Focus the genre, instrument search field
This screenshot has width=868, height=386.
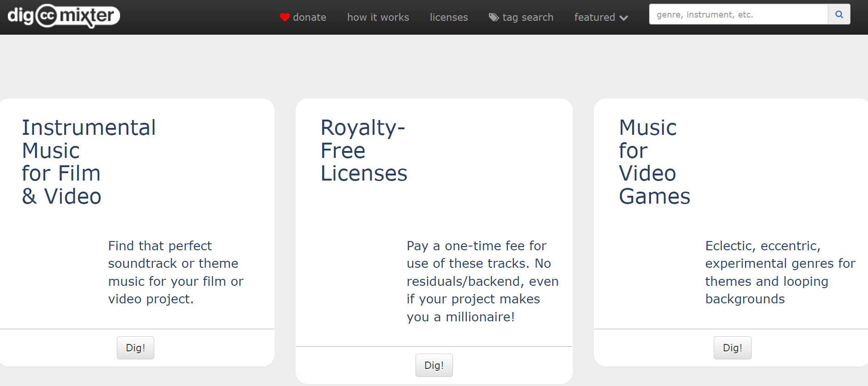[x=739, y=14]
